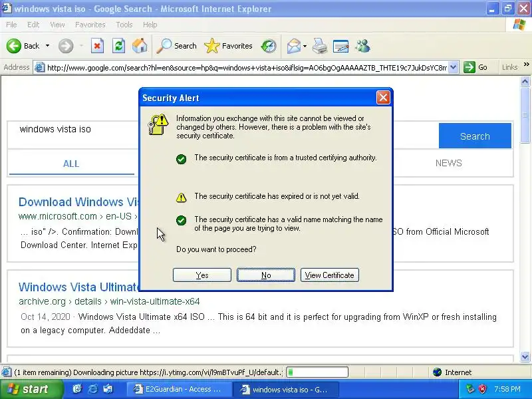Click 'Do you want to proceed?' text
532x399 pixels.
(x=216, y=249)
